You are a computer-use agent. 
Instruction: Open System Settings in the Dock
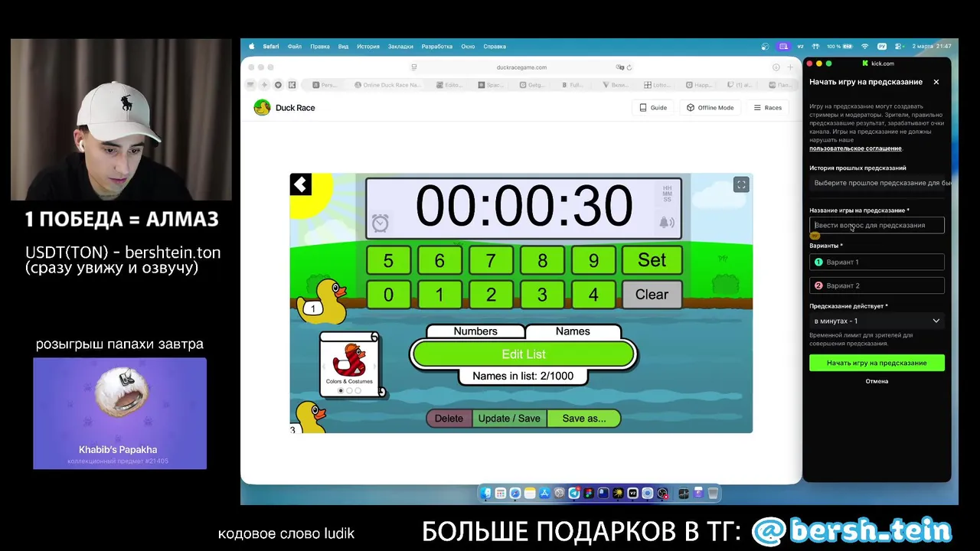tap(560, 493)
